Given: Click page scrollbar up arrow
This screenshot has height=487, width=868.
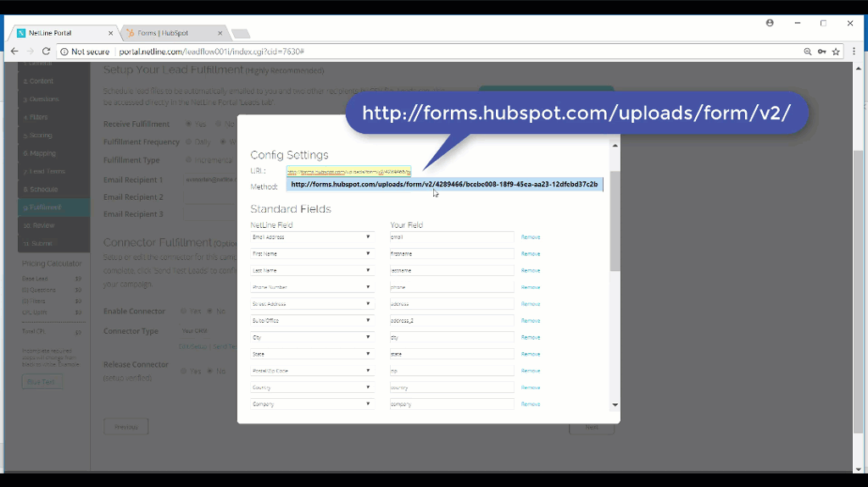Looking at the screenshot, I should click(x=858, y=67).
